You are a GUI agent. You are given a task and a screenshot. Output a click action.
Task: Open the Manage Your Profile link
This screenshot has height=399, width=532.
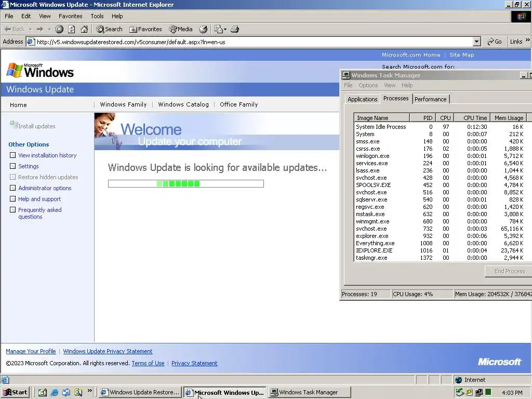click(31, 351)
